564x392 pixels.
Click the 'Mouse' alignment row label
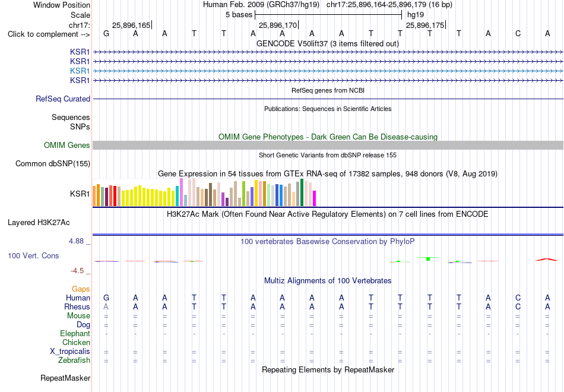point(78,316)
